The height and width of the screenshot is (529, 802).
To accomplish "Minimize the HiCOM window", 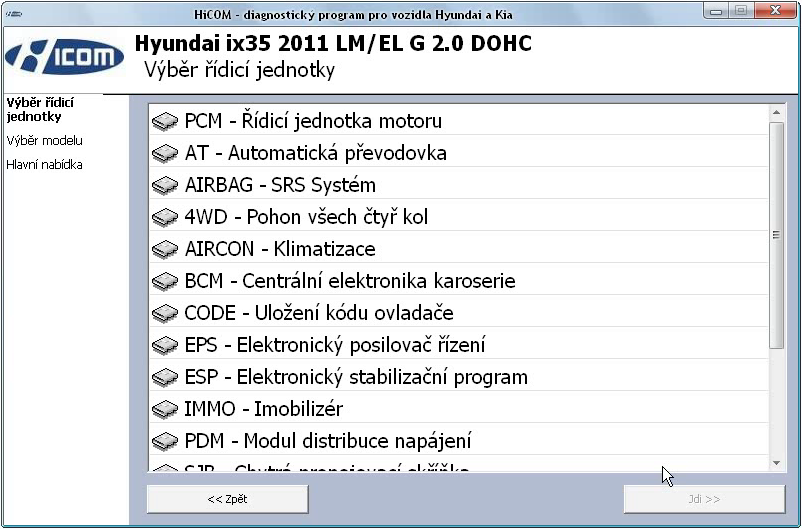I will pos(716,11).
